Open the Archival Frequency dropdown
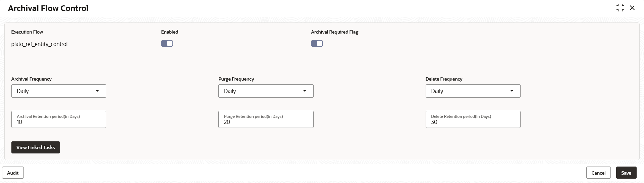The width and height of the screenshot is (644, 183). [59, 91]
